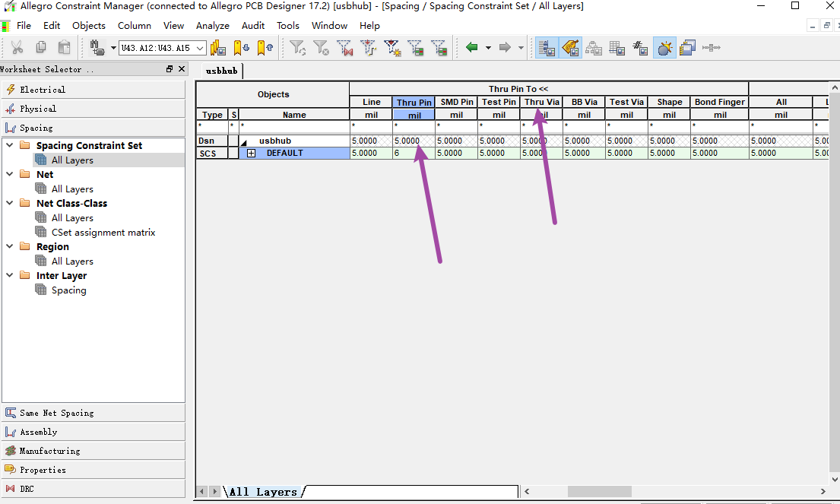This screenshot has height=504, width=840.
Task: Collapse the Net Class-Class folder chevron
Action: tap(10, 203)
